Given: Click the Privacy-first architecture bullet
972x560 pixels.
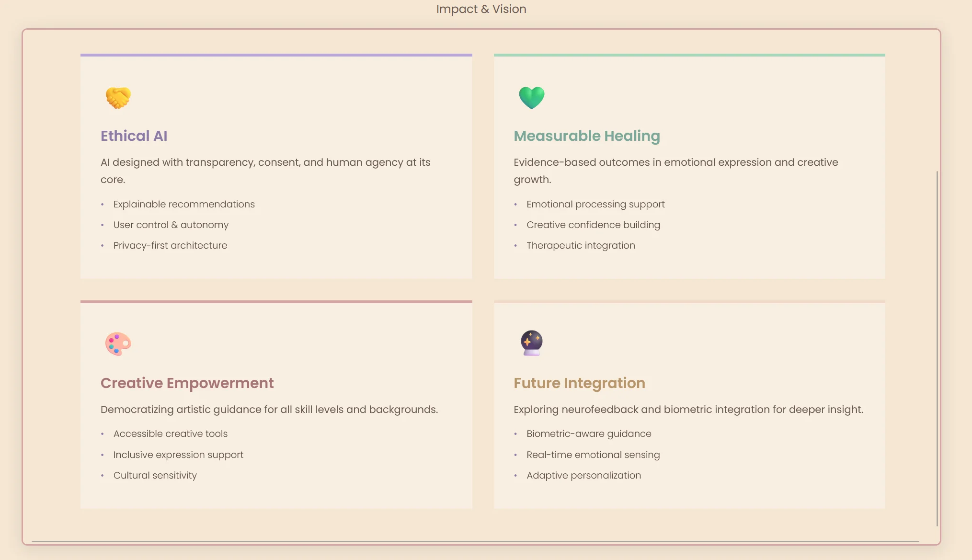Looking at the screenshot, I should click(170, 246).
